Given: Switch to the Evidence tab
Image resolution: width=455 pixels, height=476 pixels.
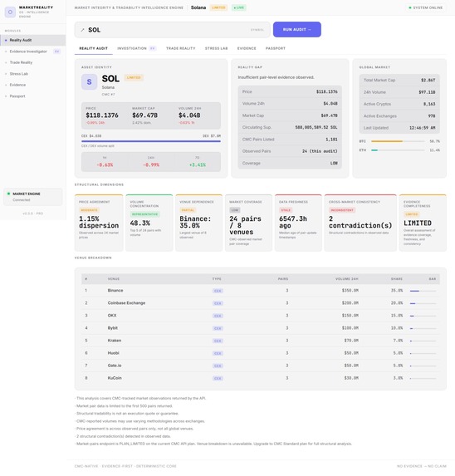Looking at the screenshot, I should [x=247, y=48].
